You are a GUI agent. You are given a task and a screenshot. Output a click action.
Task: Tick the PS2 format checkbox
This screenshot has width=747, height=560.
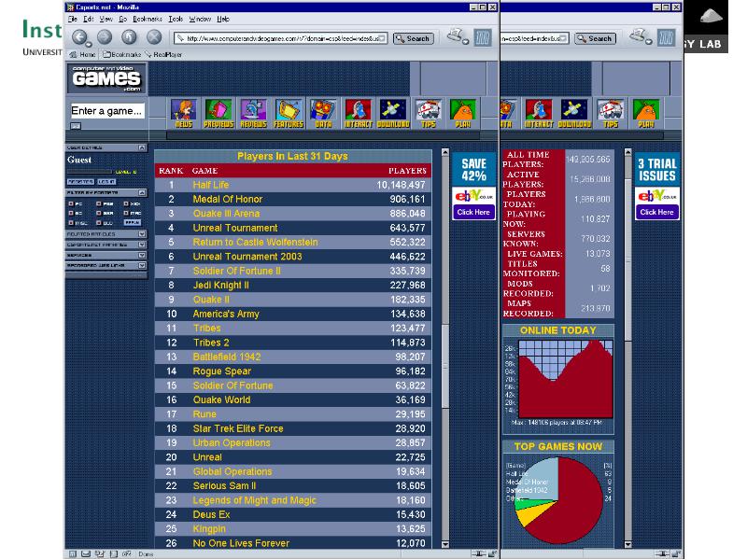coord(99,203)
